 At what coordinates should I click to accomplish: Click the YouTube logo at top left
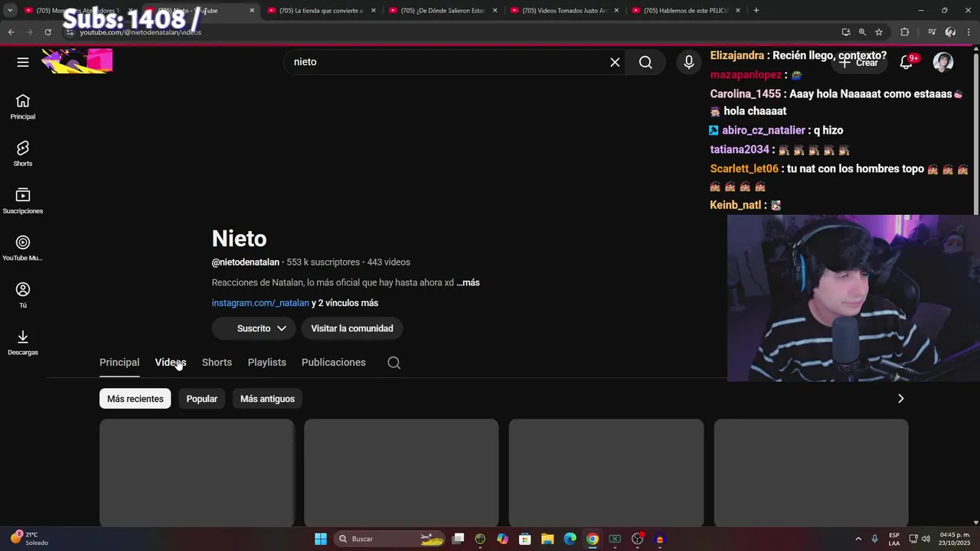point(77,61)
